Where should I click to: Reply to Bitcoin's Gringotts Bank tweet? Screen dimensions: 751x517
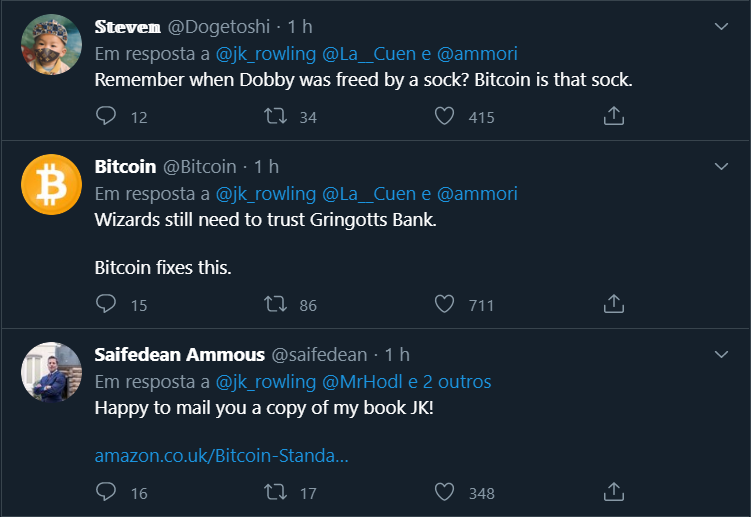click(107, 304)
